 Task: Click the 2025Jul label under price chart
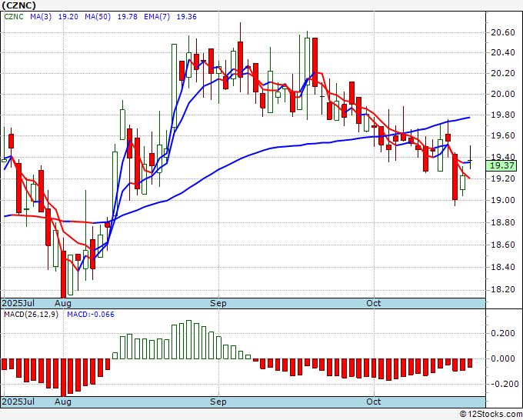coord(18,304)
